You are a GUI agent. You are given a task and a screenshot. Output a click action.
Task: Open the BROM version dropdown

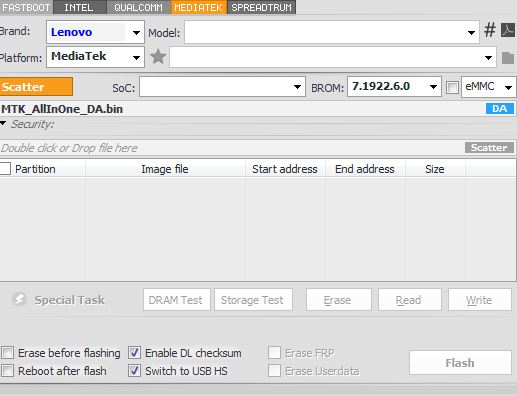pyautogui.click(x=394, y=87)
